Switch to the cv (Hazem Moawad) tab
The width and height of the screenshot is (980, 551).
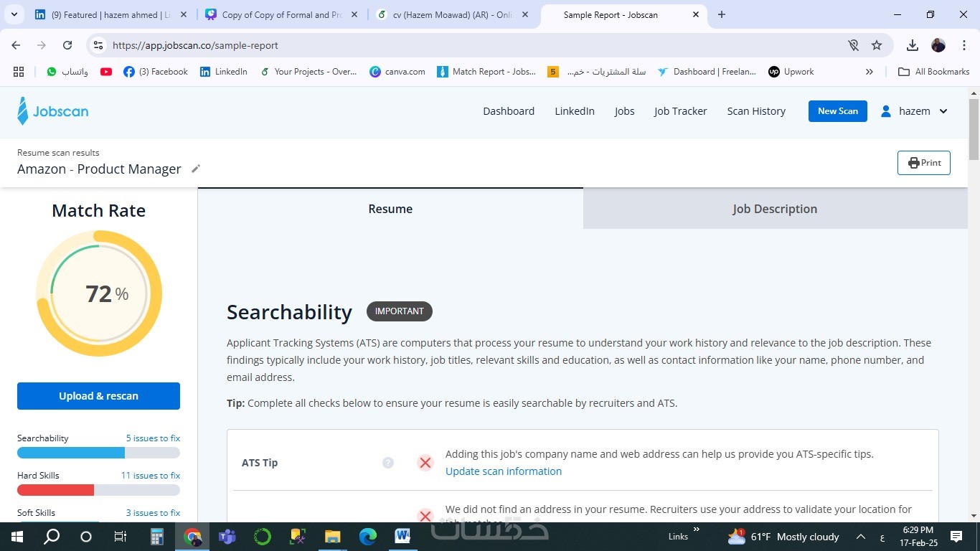tap(451, 14)
